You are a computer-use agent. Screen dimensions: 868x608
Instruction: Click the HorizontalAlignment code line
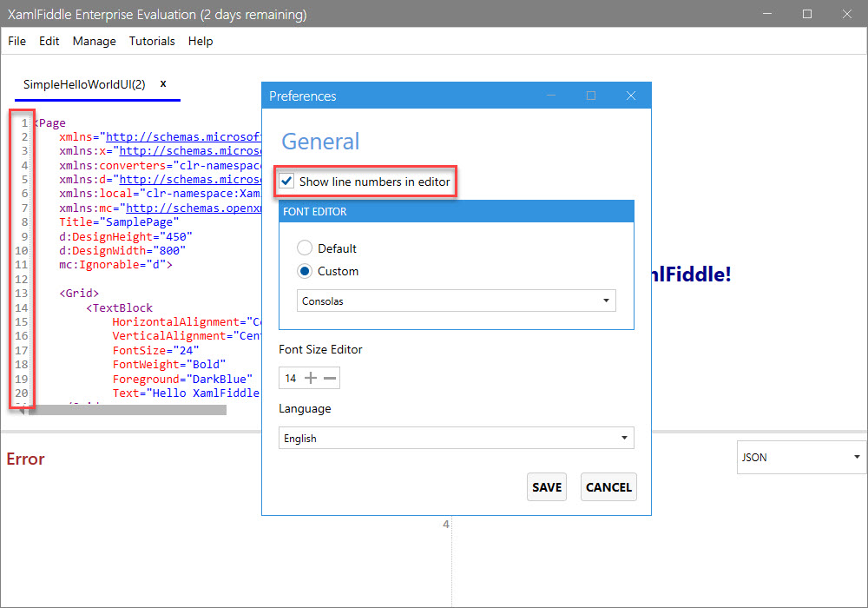tap(187, 321)
